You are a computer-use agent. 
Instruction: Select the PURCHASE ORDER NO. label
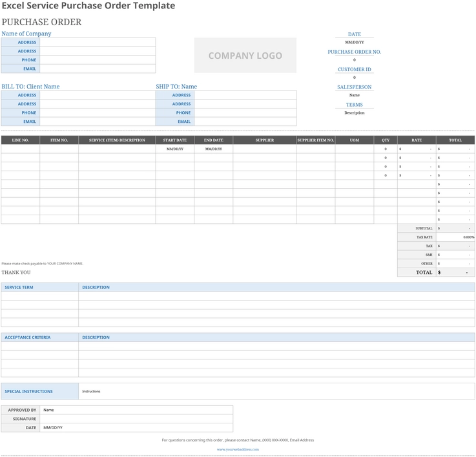click(x=355, y=52)
